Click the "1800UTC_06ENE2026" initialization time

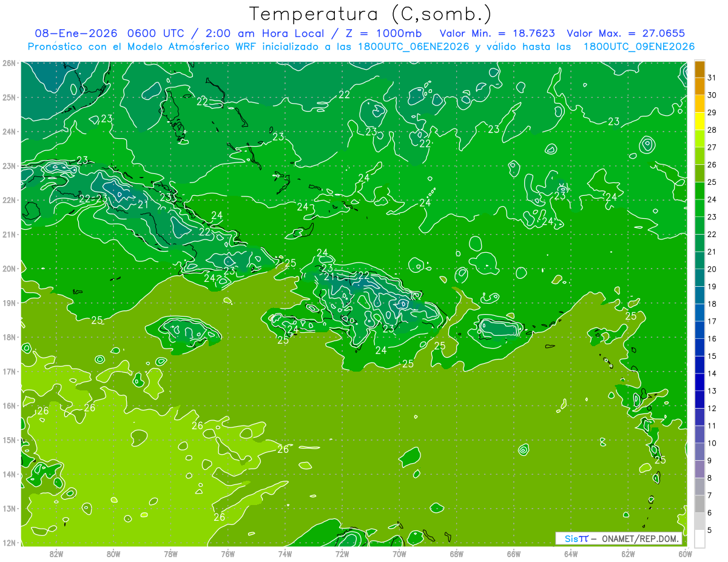[x=414, y=47]
